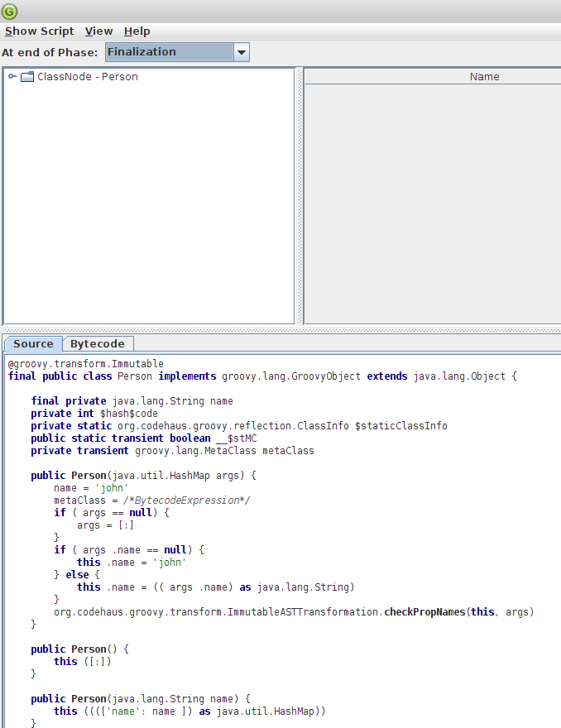561x728 pixels.
Task: Click the '$staticClassInfo' field line
Action: tap(239, 426)
